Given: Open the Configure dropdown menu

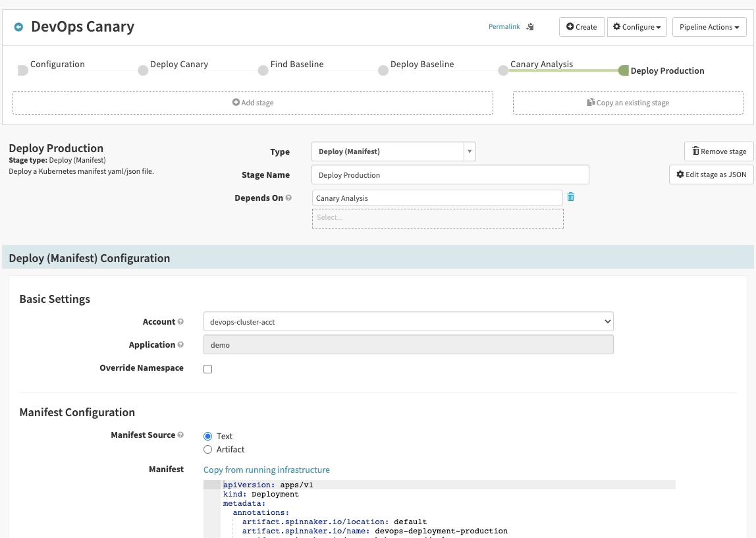Looking at the screenshot, I should click(x=636, y=27).
